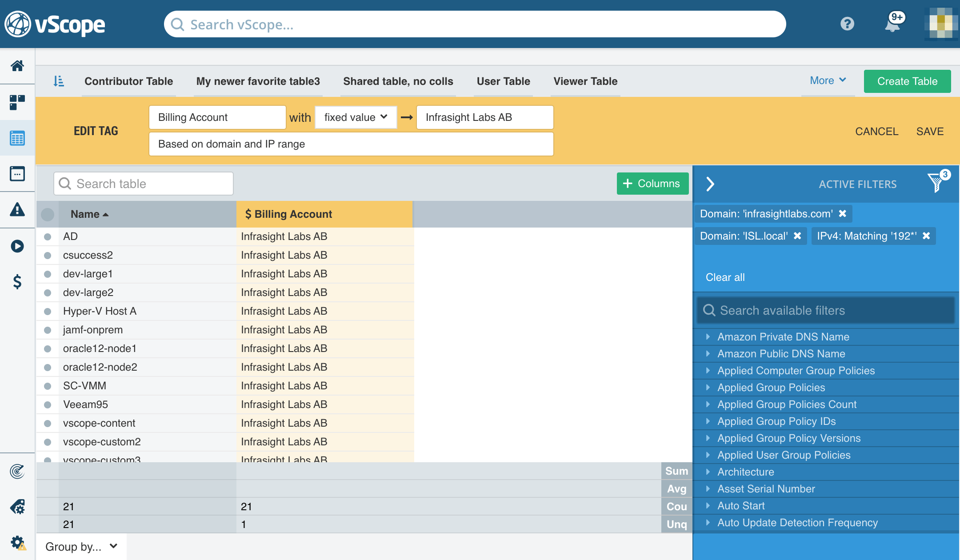
Task: Click SAVE in edit tag bar
Action: click(x=930, y=132)
